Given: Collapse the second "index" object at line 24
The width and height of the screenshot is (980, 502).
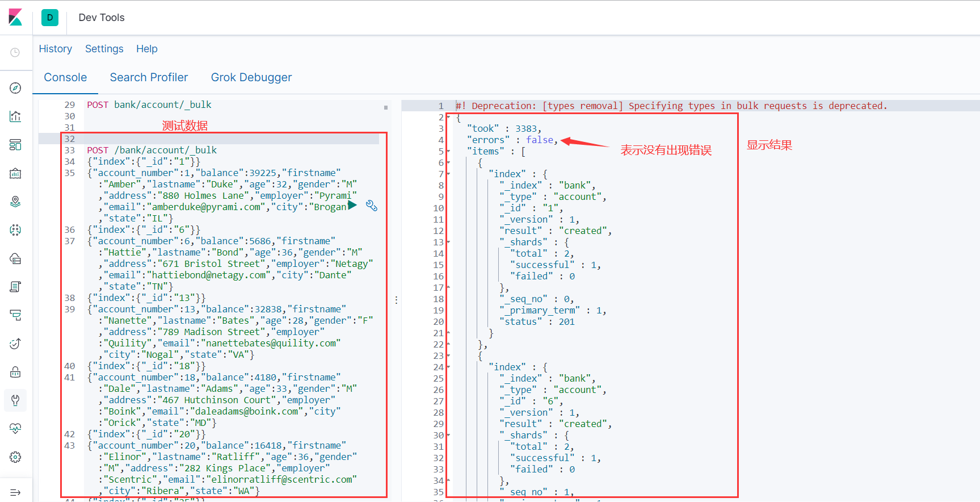Looking at the screenshot, I should [x=448, y=367].
